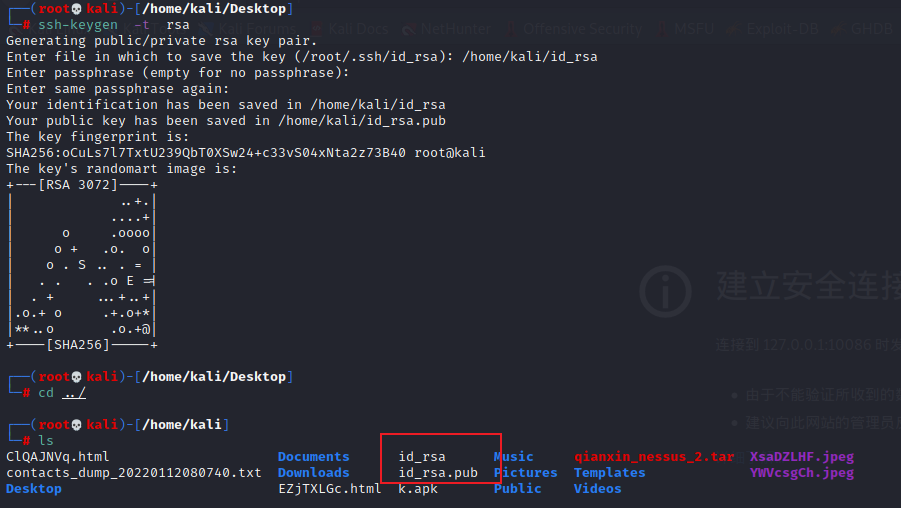Click the qianxin_nessus_2.tar archive name

click(654, 457)
